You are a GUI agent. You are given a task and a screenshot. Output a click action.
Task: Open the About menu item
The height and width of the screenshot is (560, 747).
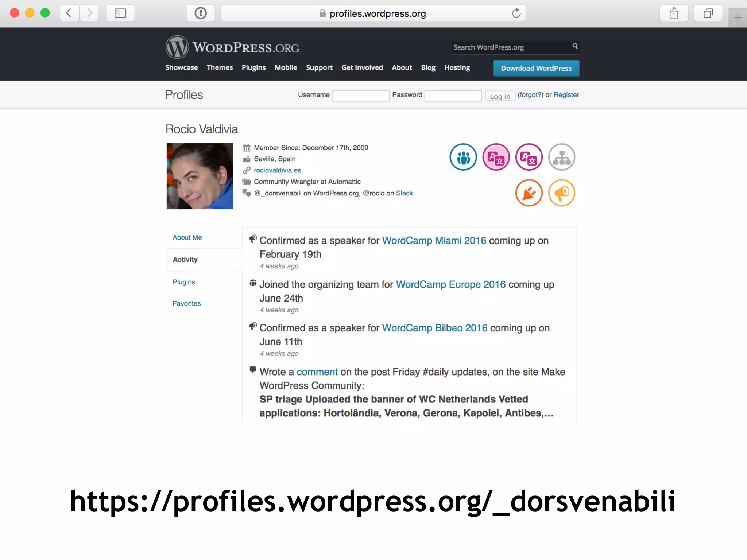pyautogui.click(x=402, y=67)
